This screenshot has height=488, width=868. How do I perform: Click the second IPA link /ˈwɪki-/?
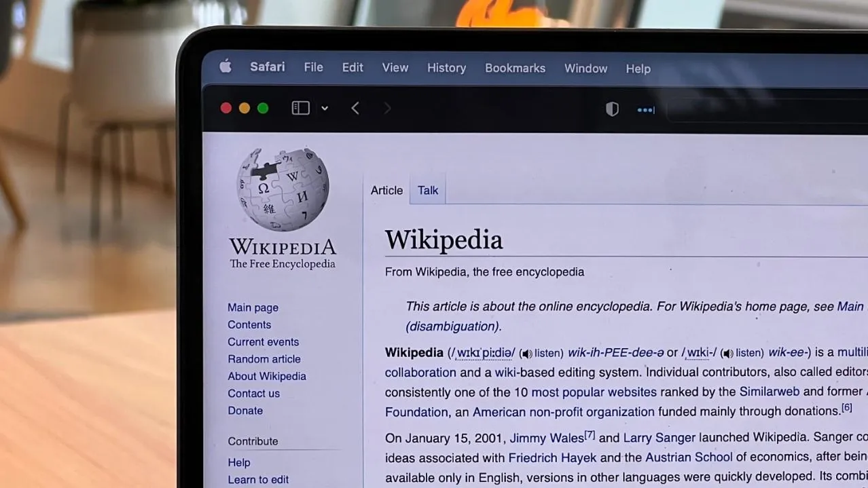(699, 352)
